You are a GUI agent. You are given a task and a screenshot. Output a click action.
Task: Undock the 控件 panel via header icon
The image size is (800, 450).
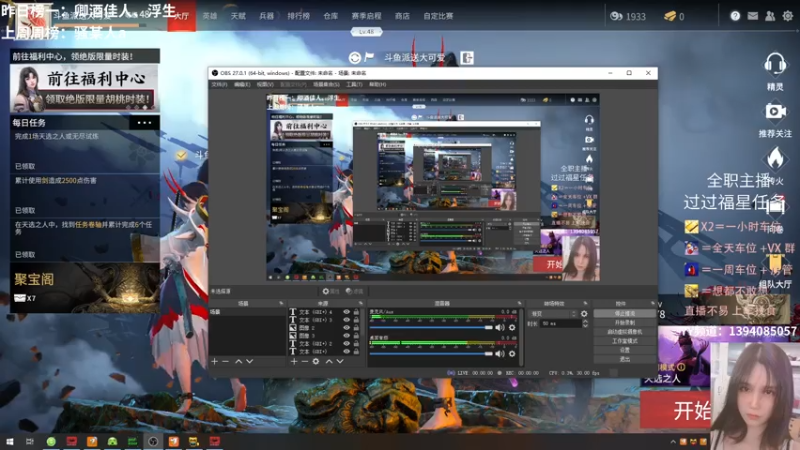[x=652, y=304]
